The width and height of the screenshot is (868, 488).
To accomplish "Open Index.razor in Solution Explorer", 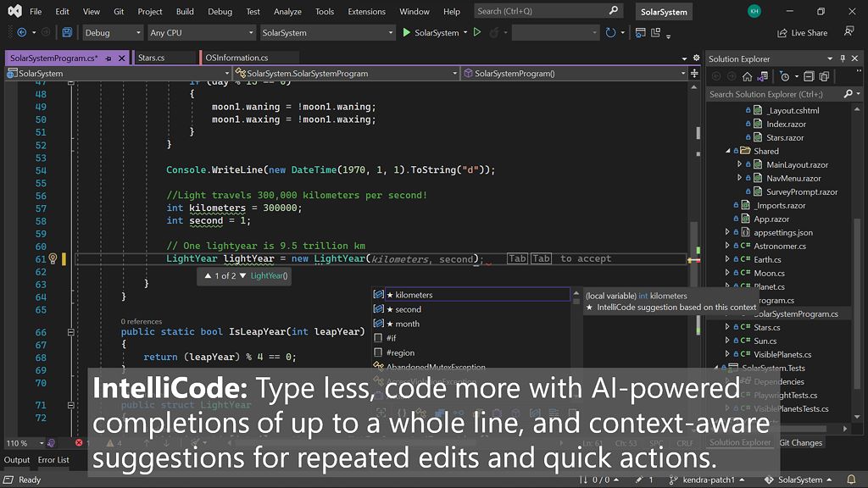I will pyautogui.click(x=786, y=124).
